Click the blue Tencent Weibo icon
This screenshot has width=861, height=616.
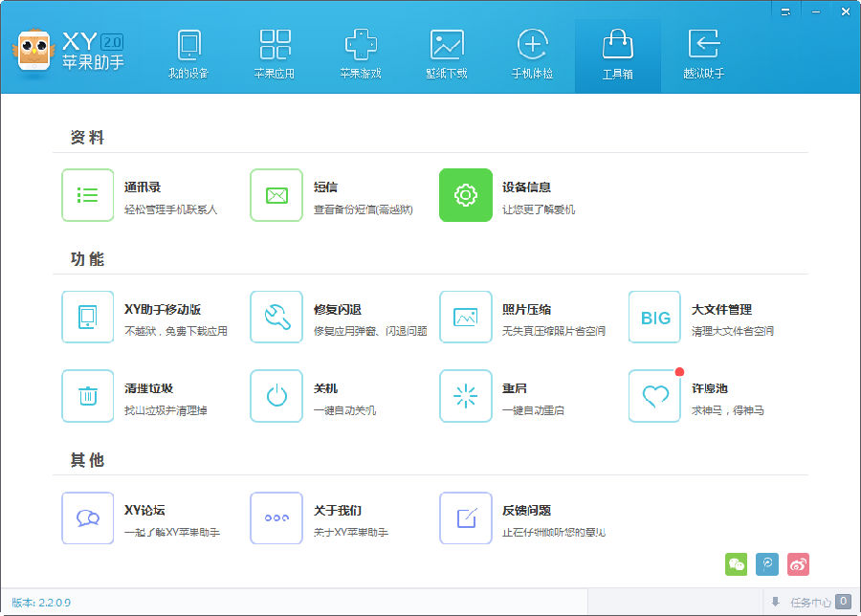pyautogui.click(x=767, y=564)
